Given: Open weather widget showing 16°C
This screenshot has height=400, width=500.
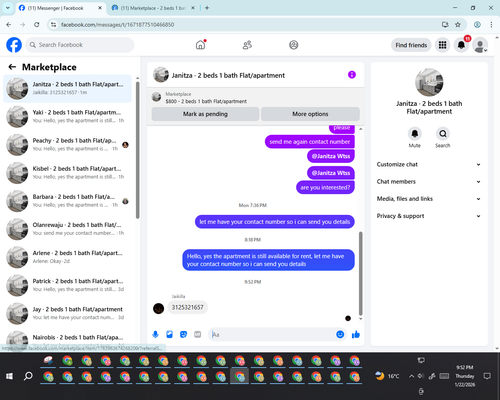Looking at the screenshot, I should pyautogui.click(x=387, y=376).
